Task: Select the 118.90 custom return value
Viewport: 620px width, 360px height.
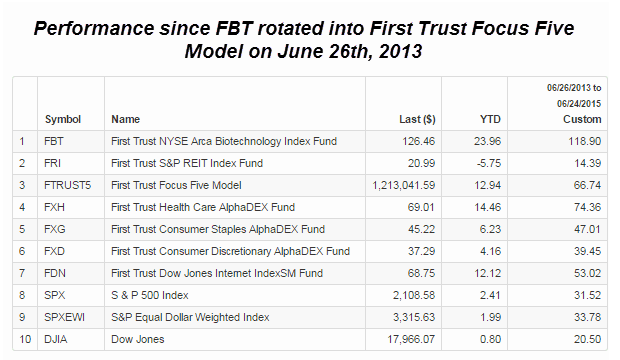Action: (585, 141)
